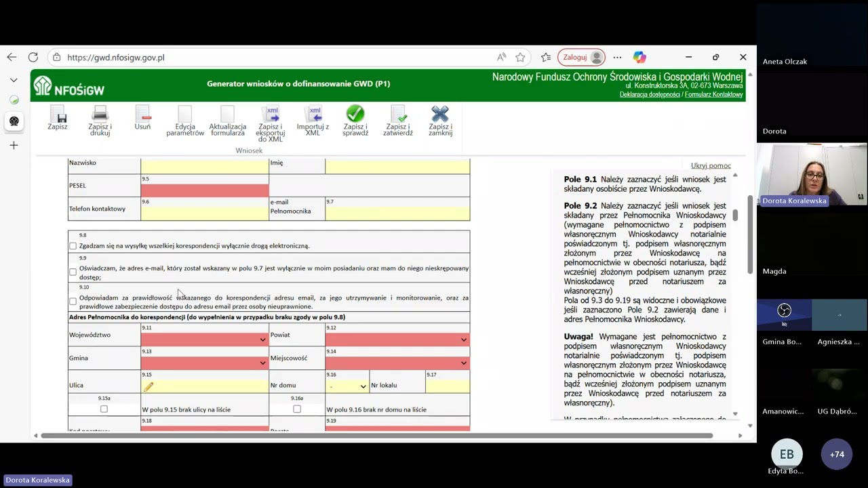This screenshot has height=488, width=868.
Task: Select the Magda participant tile
Action: [812, 245]
